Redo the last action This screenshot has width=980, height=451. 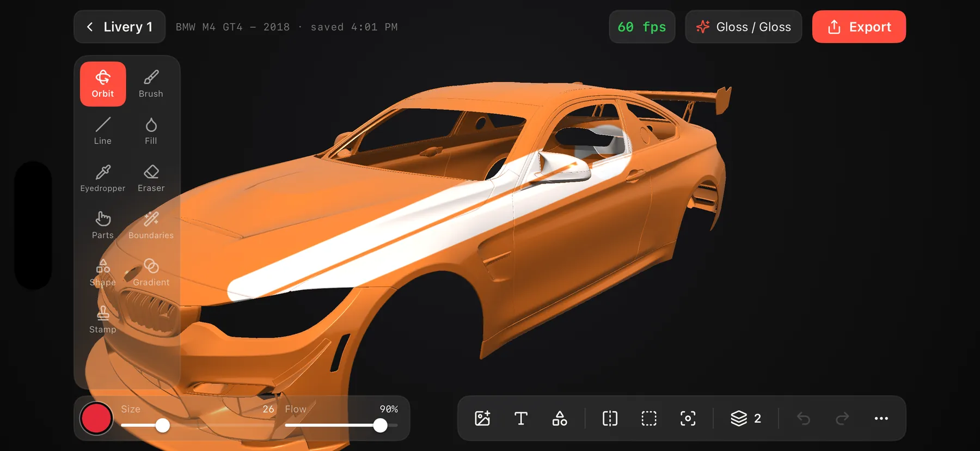842,418
